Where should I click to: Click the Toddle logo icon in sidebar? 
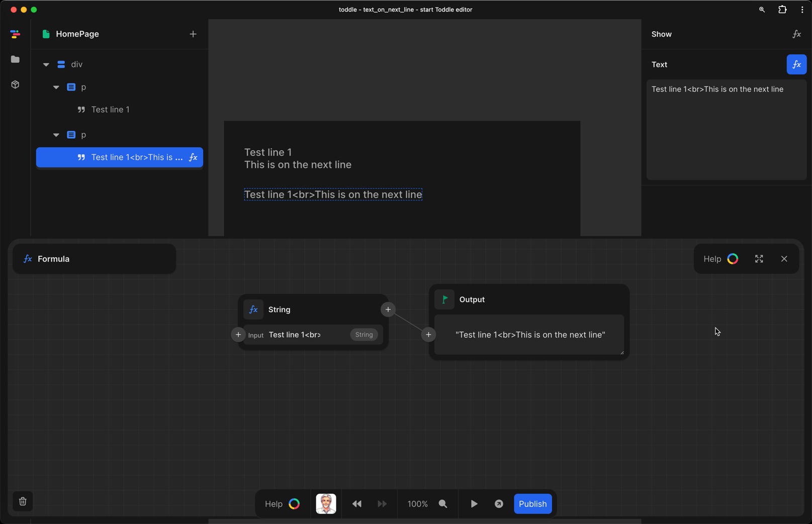15,34
